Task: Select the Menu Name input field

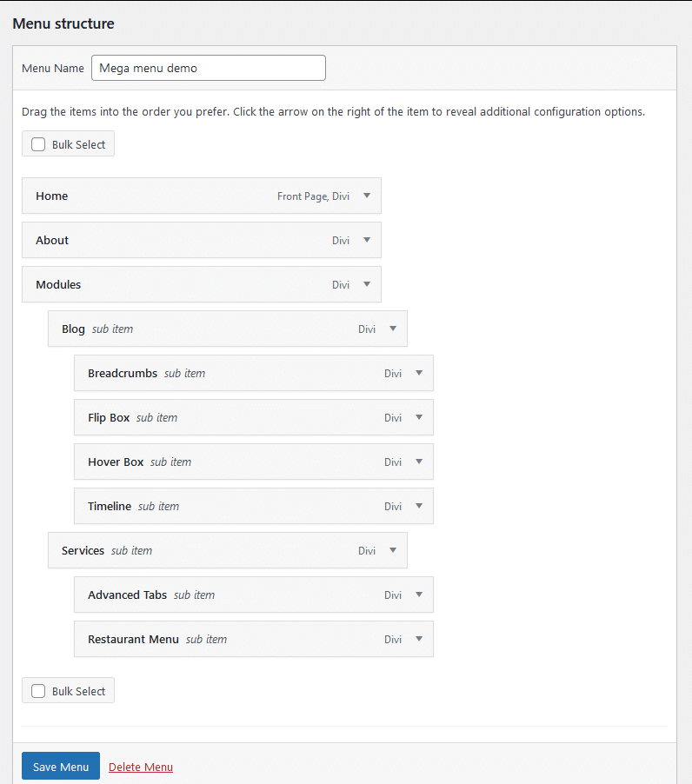Action: point(208,67)
